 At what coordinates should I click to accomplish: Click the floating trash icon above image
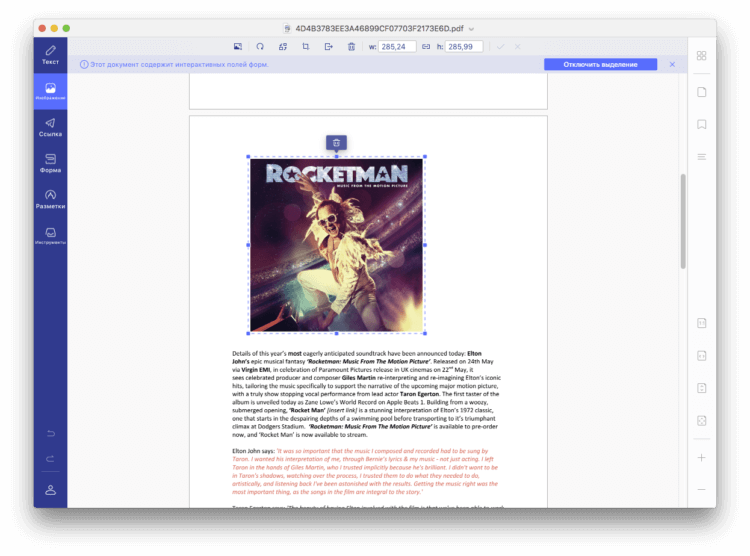point(336,143)
